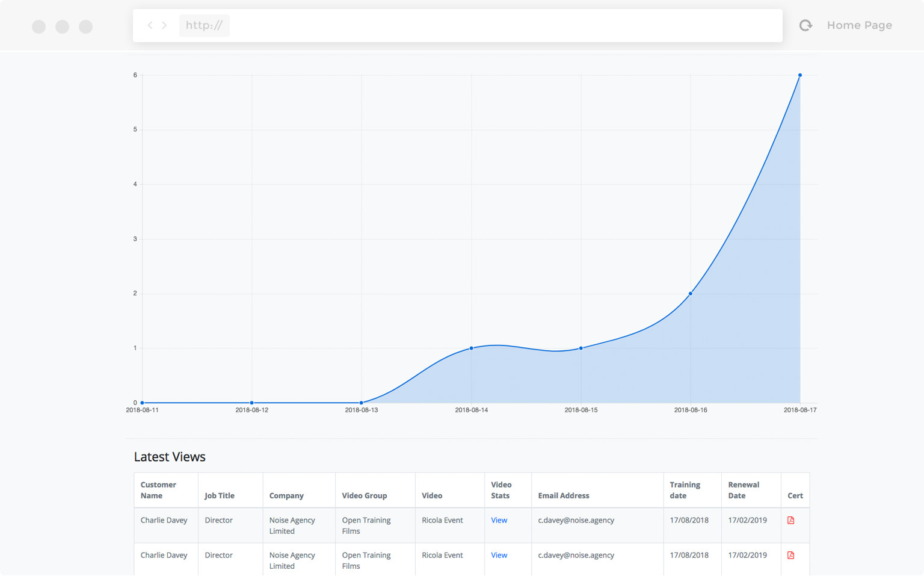Open the PDF certificate in the second table row
924x576 pixels.
tap(792, 555)
